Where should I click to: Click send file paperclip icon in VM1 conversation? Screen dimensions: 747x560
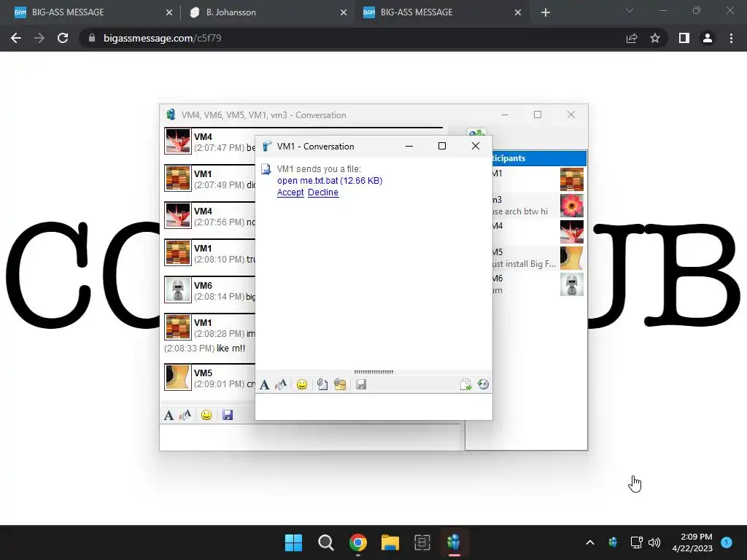tap(322, 385)
